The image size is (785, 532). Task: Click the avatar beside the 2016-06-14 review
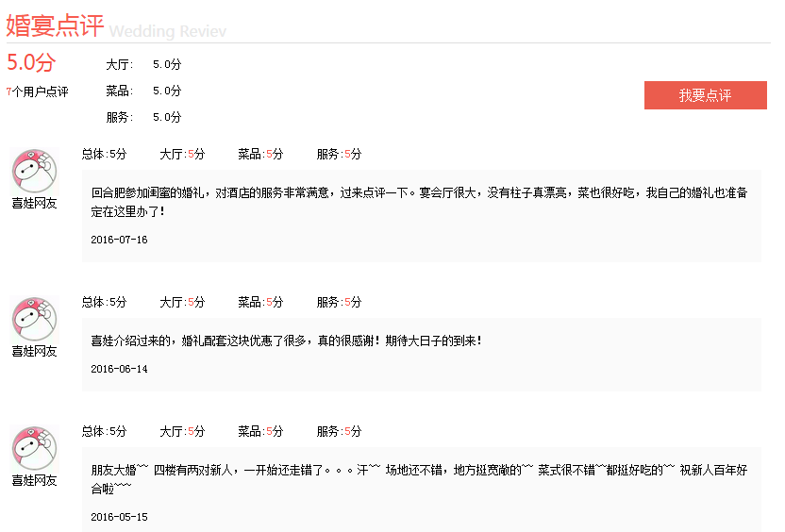point(34,319)
